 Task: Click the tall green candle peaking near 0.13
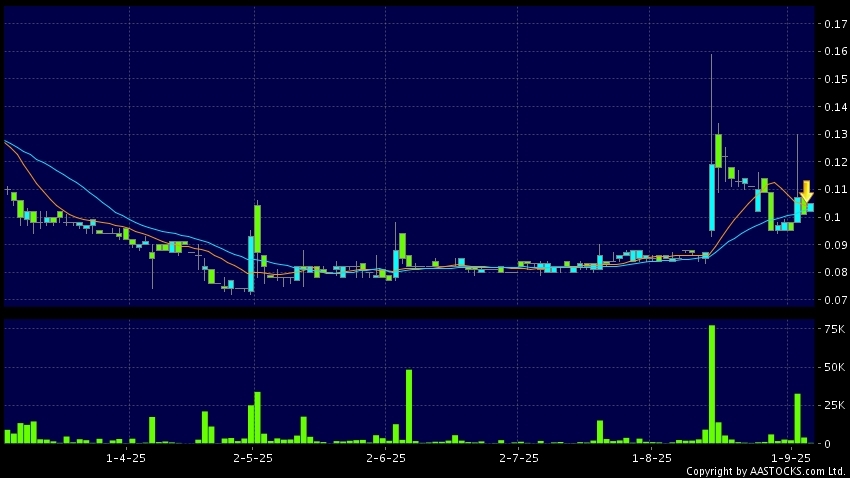tap(718, 150)
